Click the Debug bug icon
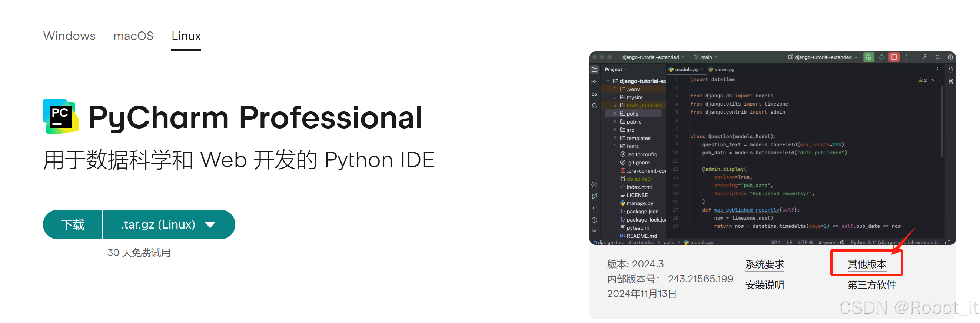The image size is (980, 323). (881, 57)
